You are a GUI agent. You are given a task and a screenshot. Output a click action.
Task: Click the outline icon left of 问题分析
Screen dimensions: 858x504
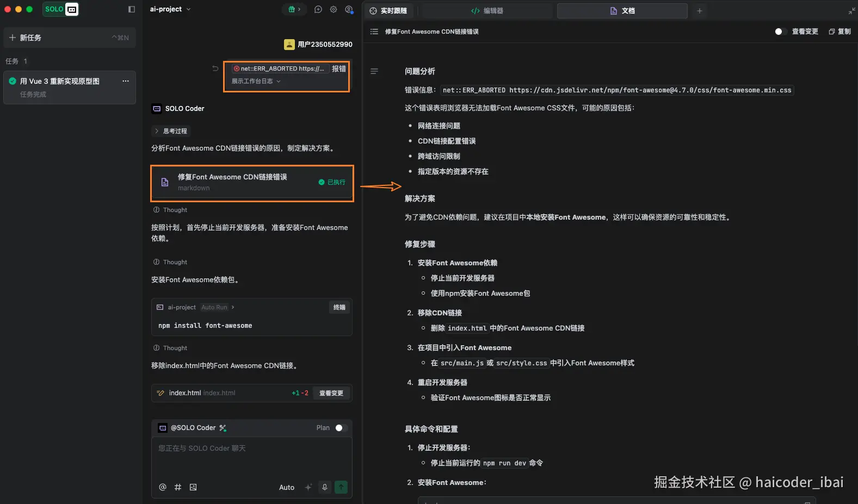coord(374,71)
